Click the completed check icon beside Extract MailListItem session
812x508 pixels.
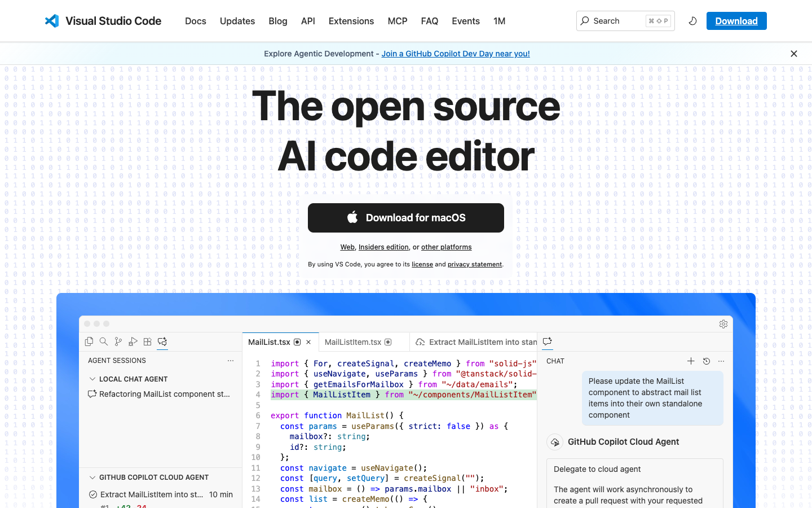pos(93,494)
